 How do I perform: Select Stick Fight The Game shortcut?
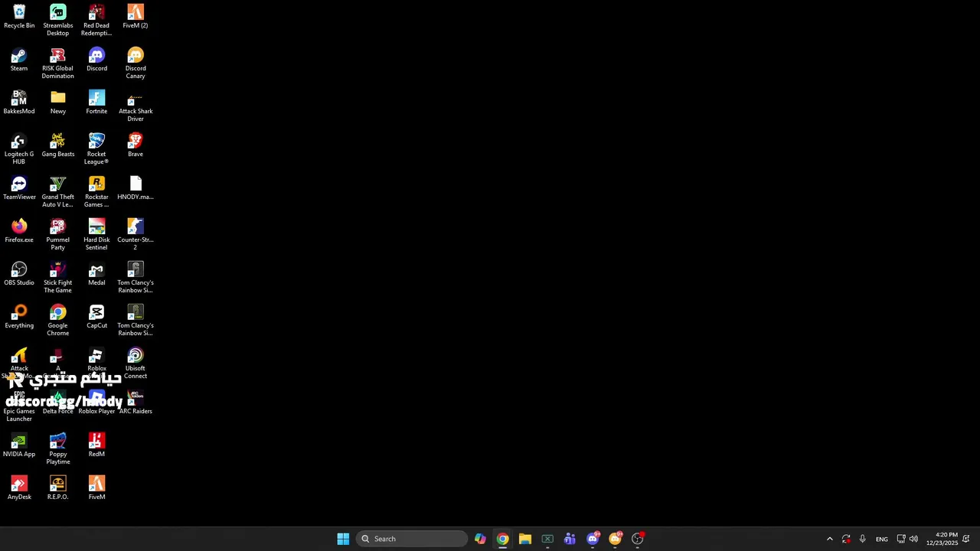[x=57, y=278]
